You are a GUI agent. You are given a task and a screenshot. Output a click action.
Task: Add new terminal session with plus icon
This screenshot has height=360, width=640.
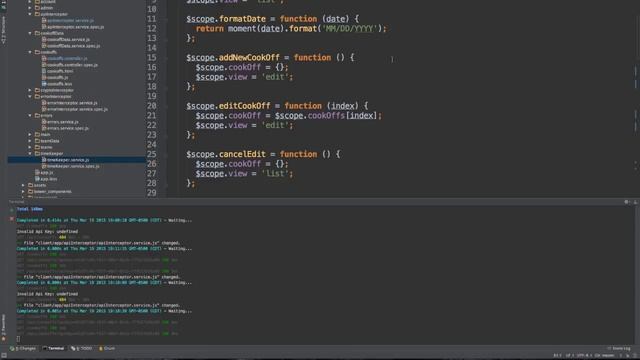(x=11, y=210)
